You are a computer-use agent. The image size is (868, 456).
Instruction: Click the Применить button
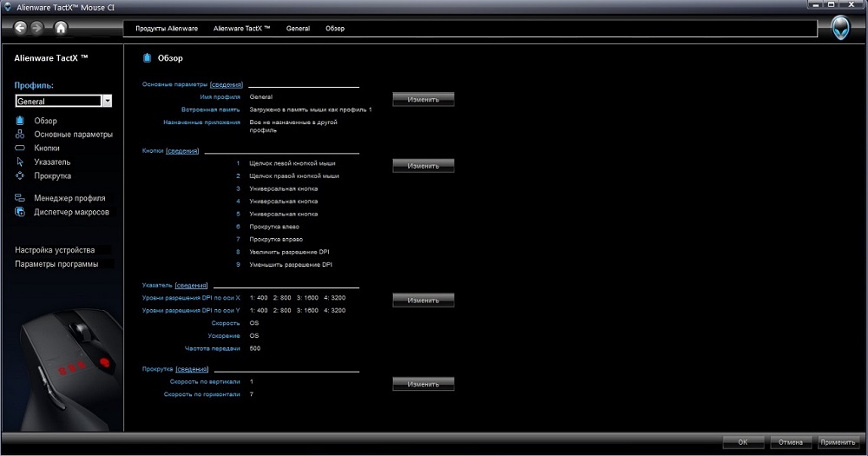[x=838, y=442]
